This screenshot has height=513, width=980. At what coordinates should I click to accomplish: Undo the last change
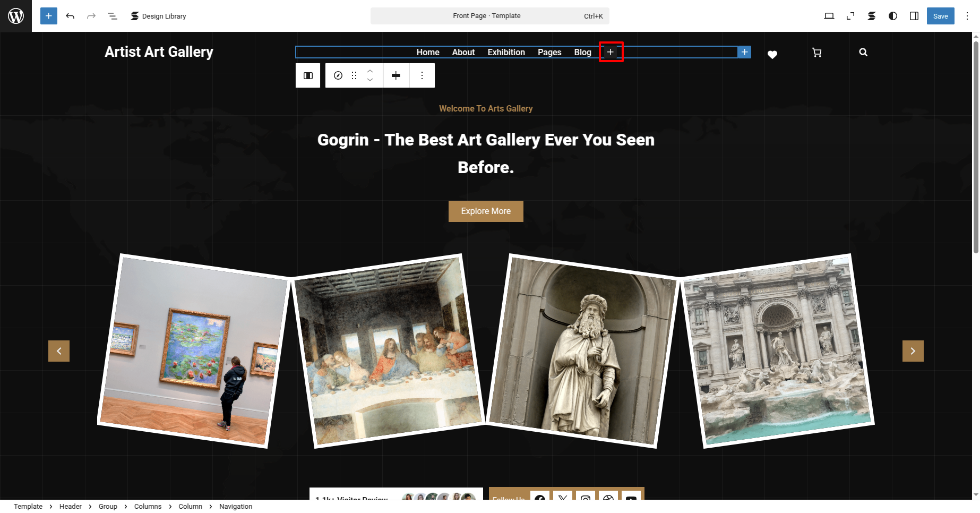pyautogui.click(x=70, y=16)
